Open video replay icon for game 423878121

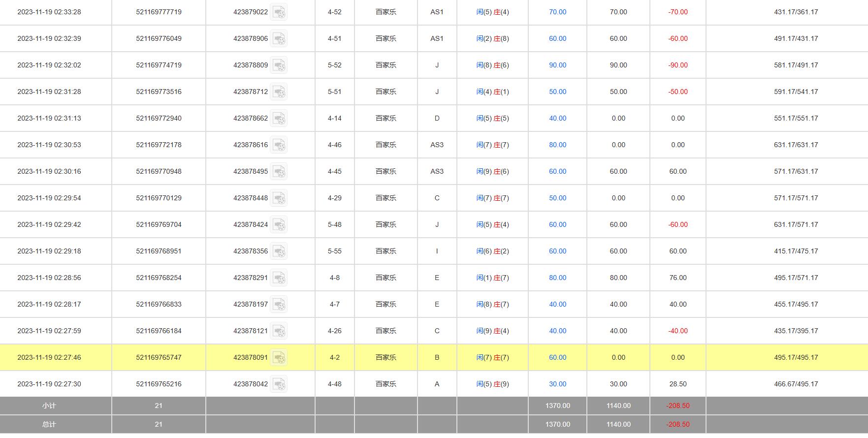click(x=279, y=331)
